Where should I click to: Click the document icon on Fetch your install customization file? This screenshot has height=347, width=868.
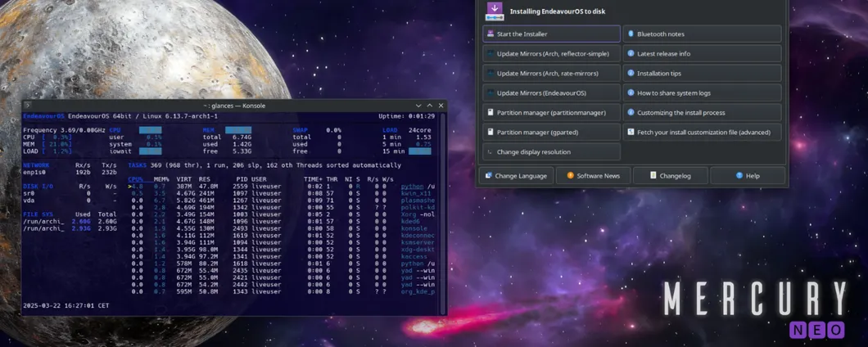pos(631,133)
